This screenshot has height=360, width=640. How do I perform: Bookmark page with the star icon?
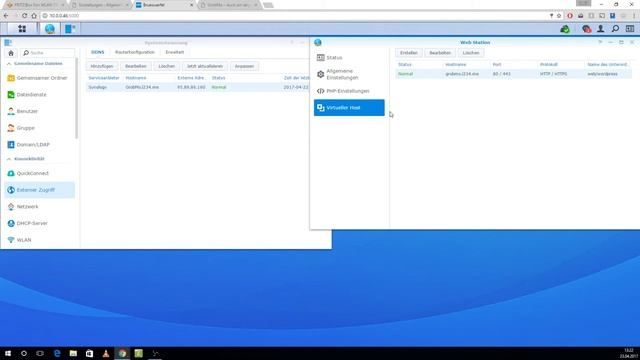[x=559, y=16]
